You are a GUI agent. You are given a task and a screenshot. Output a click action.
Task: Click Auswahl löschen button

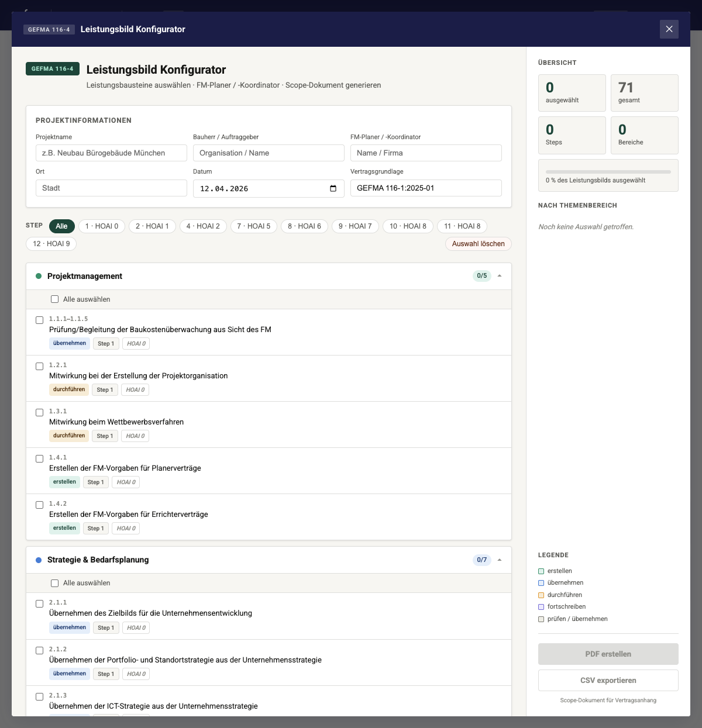pos(479,244)
